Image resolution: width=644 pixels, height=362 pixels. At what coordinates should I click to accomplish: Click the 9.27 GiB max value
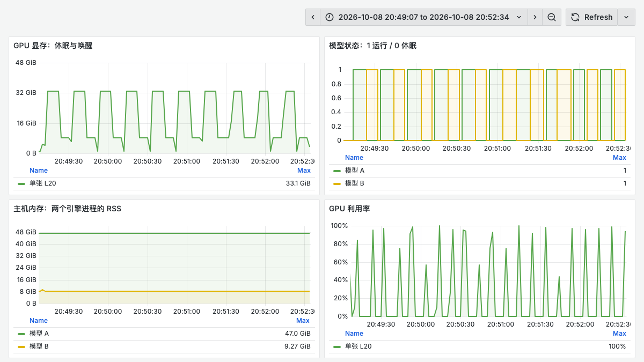coord(298,346)
